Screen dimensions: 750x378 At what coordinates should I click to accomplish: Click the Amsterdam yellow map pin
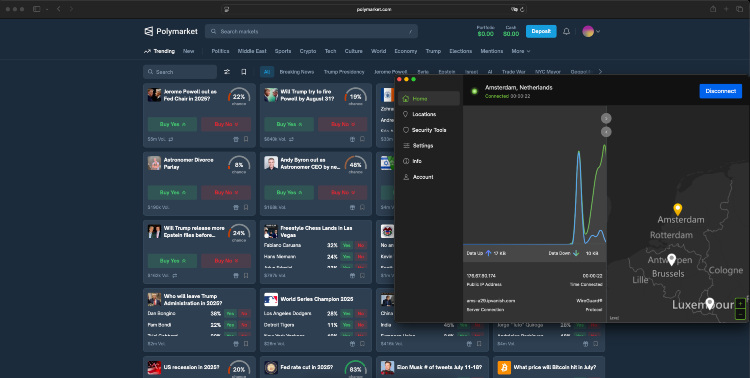click(x=677, y=209)
